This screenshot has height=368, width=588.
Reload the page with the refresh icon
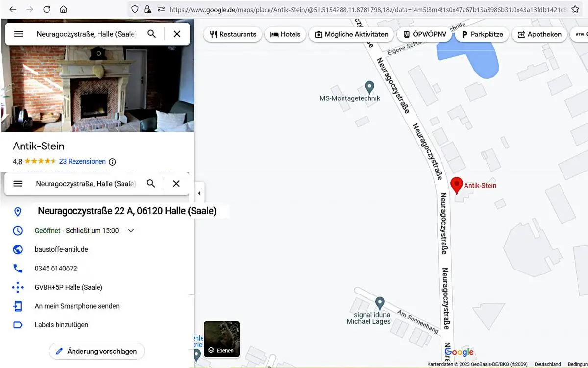click(x=47, y=9)
